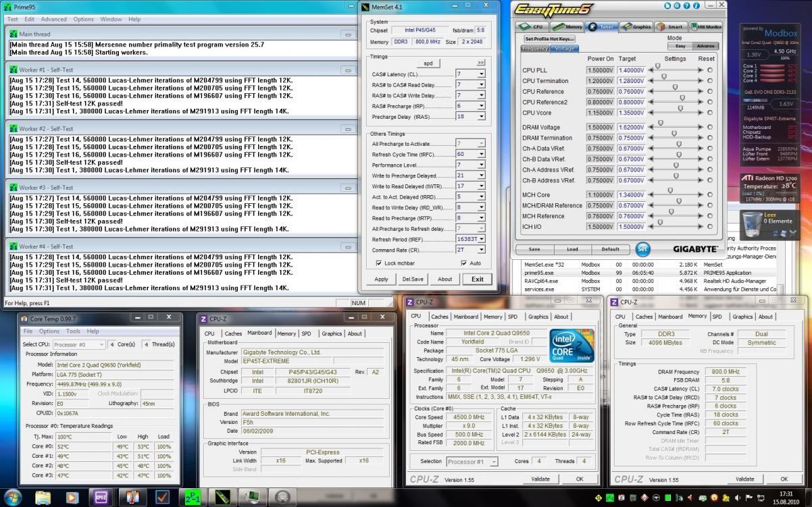This screenshot has width=812, height=507.
Task: Select reset radio for MCH Core
Action: tap(709, 194)
